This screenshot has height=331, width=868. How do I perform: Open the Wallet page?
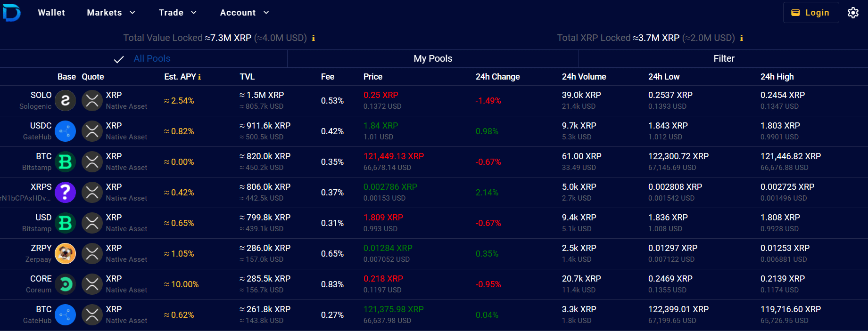click(x=51, y=13)
